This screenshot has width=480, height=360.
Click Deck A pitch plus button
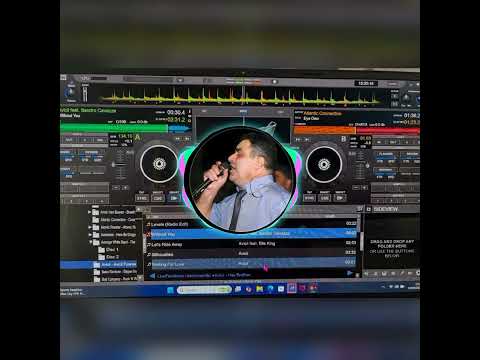[125, 188]
